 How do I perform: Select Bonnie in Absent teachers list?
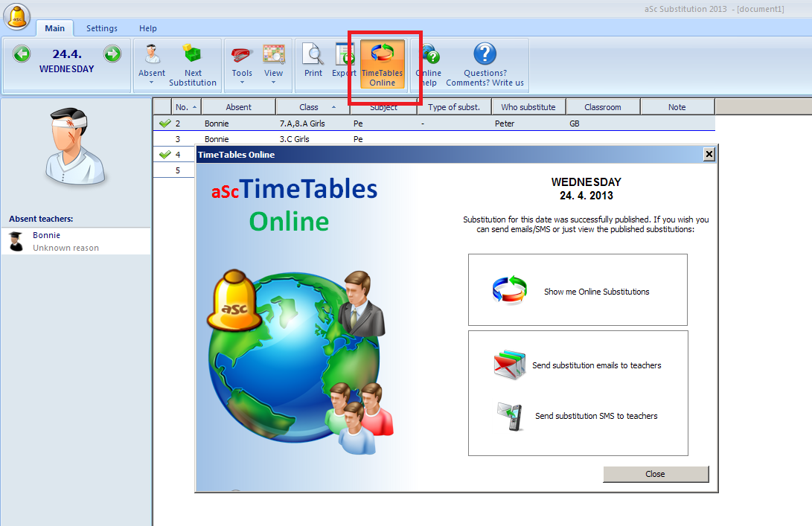[76, 241]
